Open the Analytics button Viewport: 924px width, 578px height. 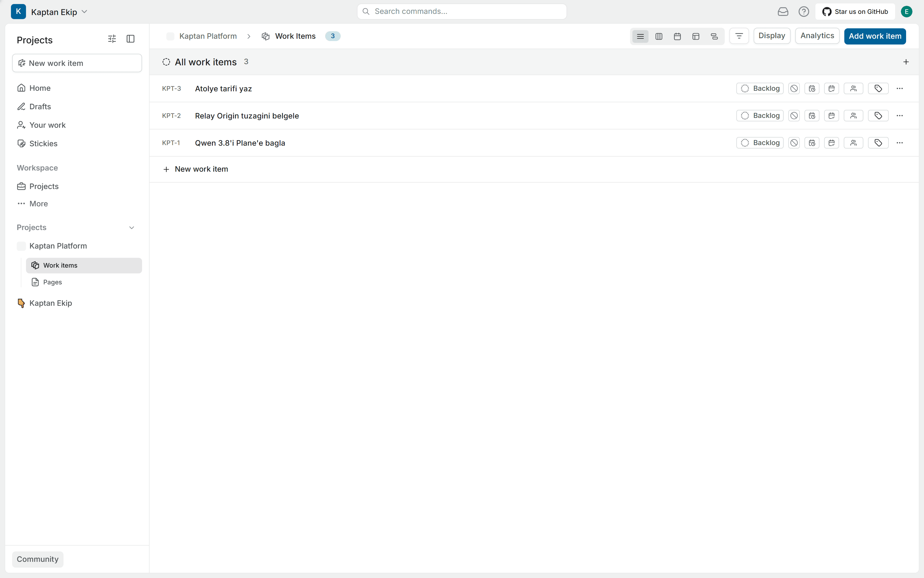817,36
